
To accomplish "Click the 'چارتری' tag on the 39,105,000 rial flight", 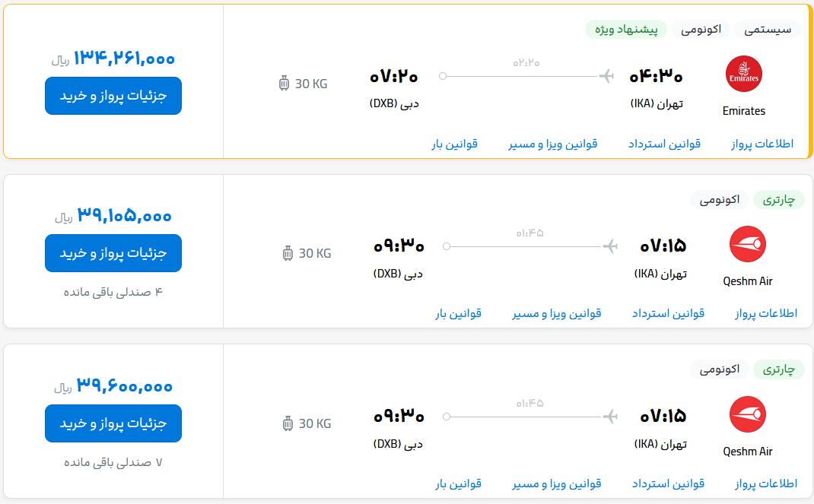I will coord(778,200).
